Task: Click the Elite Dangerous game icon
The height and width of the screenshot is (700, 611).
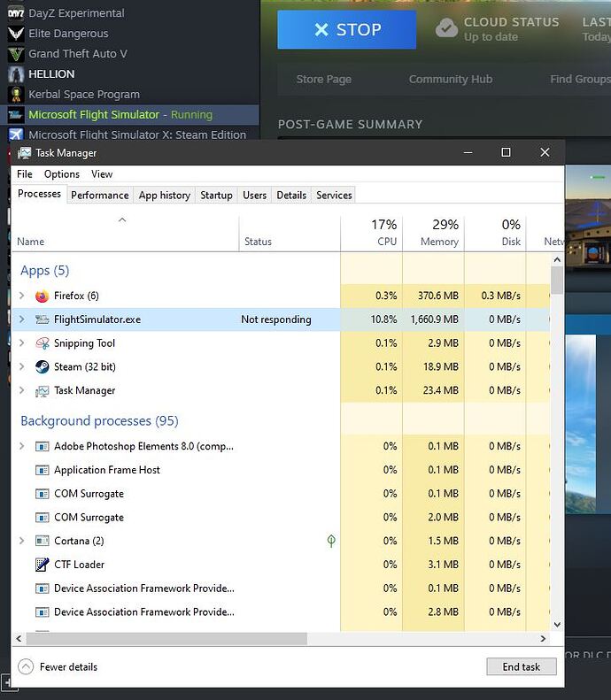Action: point(15,34)
